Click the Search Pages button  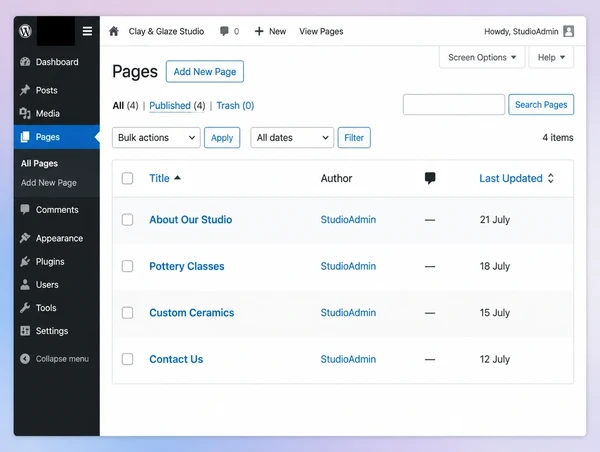pos(541,104)
